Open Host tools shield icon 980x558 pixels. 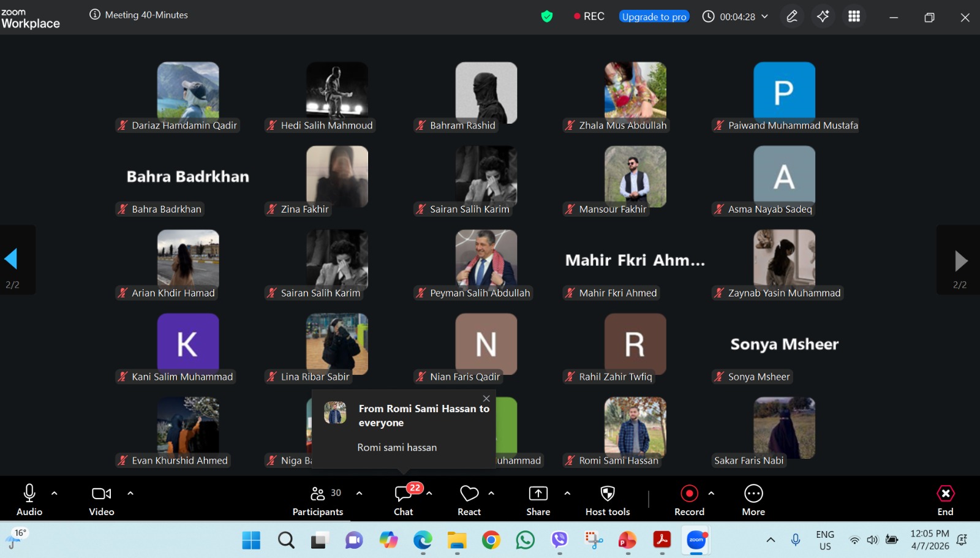click(x=607, y=494)
